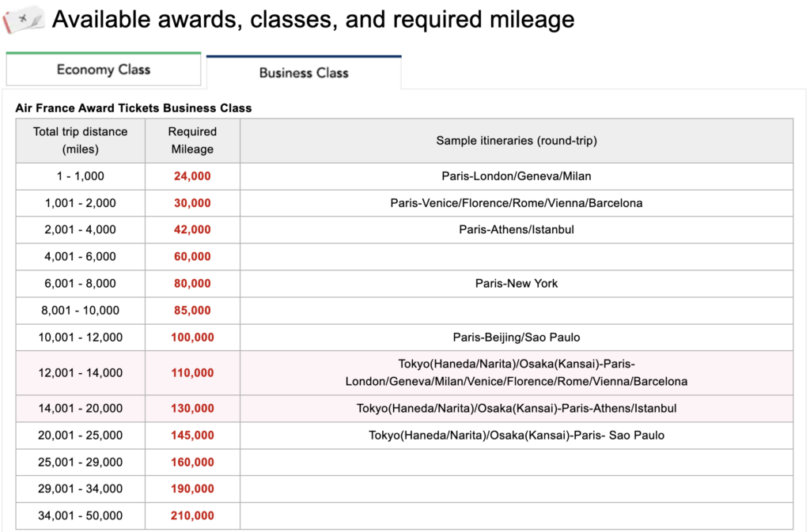Select the '1,001 - 2,000' distance cell

(80, 203)
